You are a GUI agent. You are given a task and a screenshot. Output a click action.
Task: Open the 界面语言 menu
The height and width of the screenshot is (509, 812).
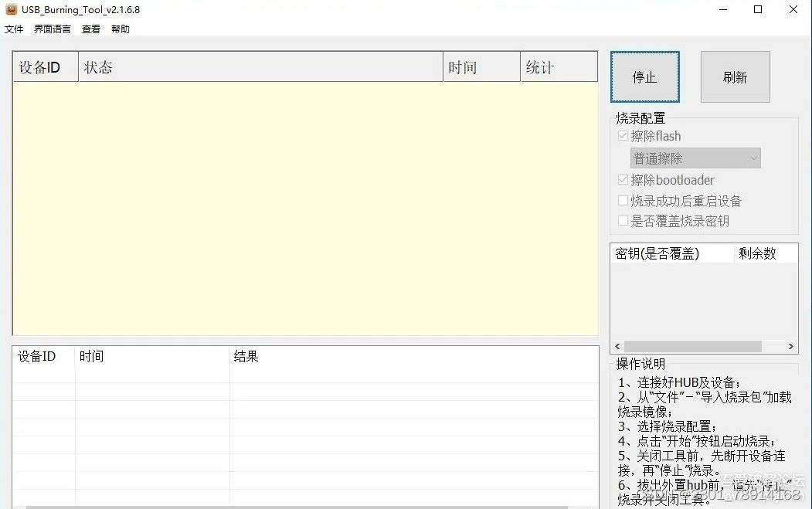tap(53, 29)
